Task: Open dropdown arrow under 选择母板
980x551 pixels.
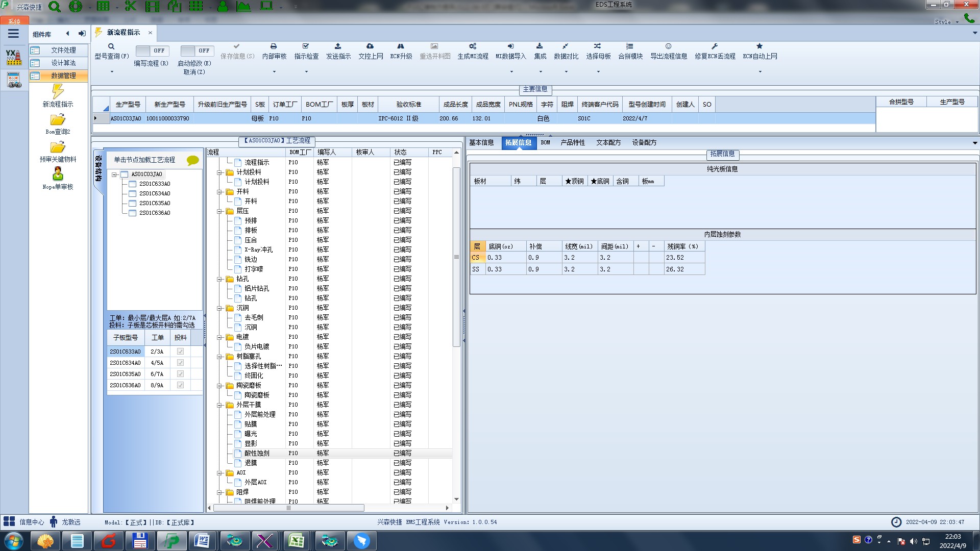Action: tap(598, 71)
